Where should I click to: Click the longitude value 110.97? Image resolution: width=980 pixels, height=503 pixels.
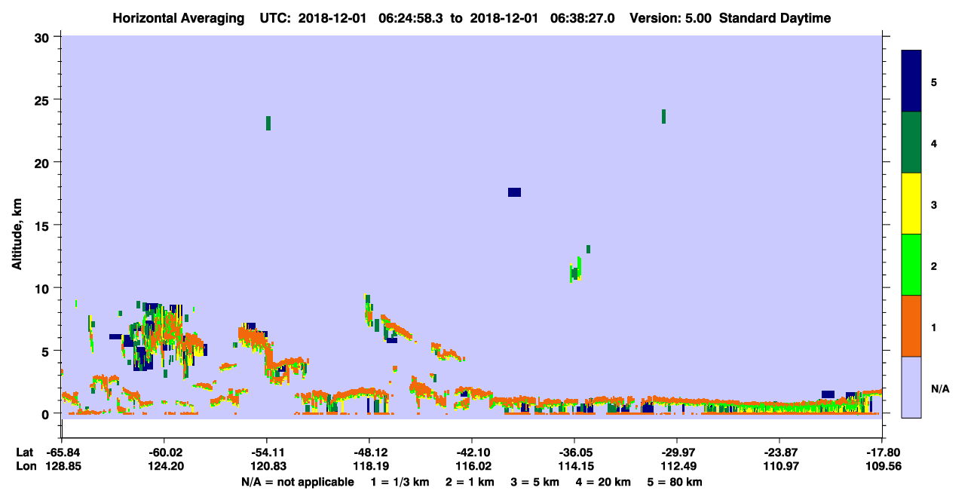[x=779, y=466]
